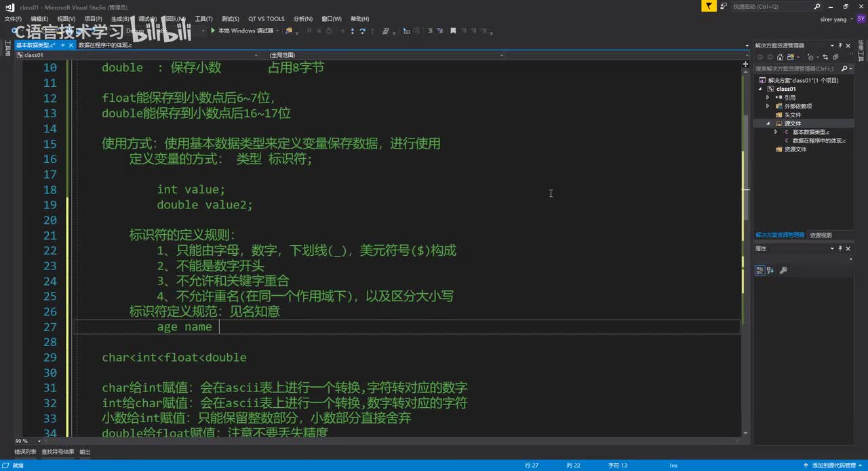The height and width of the screenshot is (471, 868).
Task: Click the property pages wrench icon
Action: click(783, 270)
